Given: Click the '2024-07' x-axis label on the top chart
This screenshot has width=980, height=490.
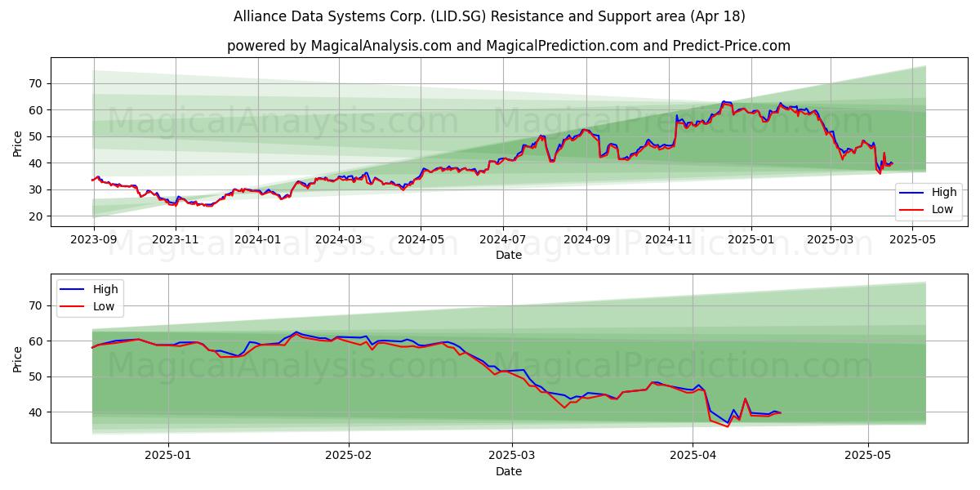Looking at the screenshot, I should [x=502, y=240].
